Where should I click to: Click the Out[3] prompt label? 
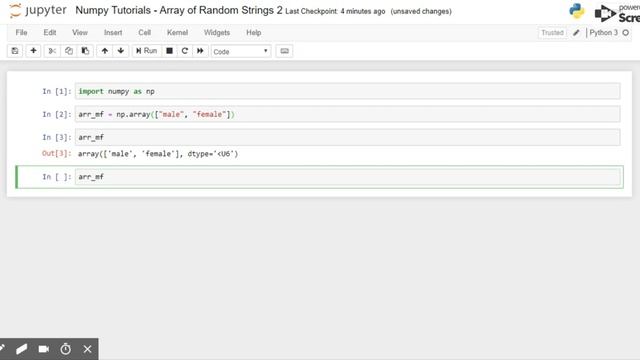click(57, 154)
